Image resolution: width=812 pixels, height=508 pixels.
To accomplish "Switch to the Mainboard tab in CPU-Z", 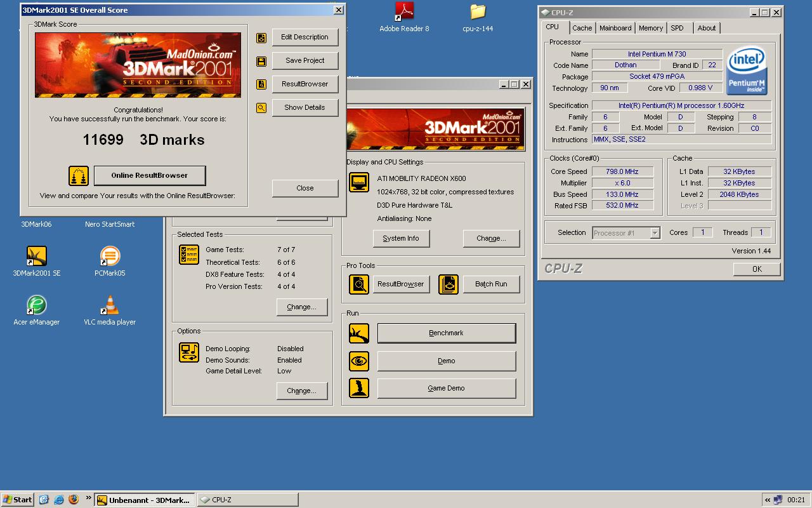I will tap(615, 28).
